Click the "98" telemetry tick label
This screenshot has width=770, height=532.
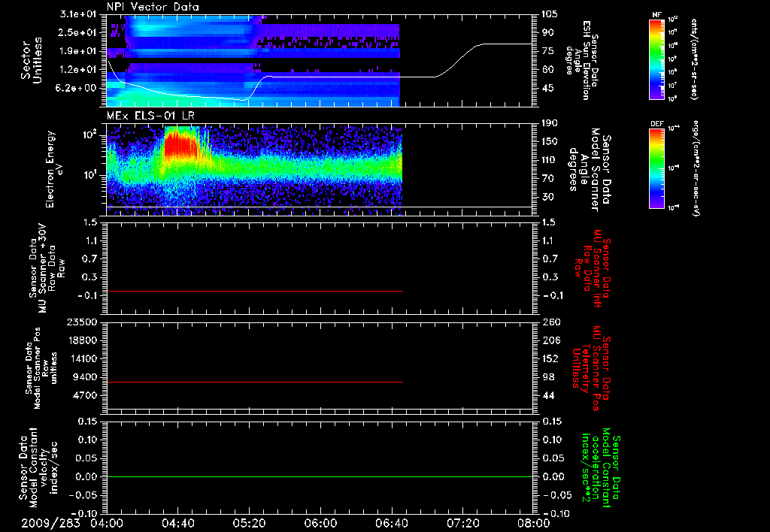pyautogui.click(x=548, y=377)
